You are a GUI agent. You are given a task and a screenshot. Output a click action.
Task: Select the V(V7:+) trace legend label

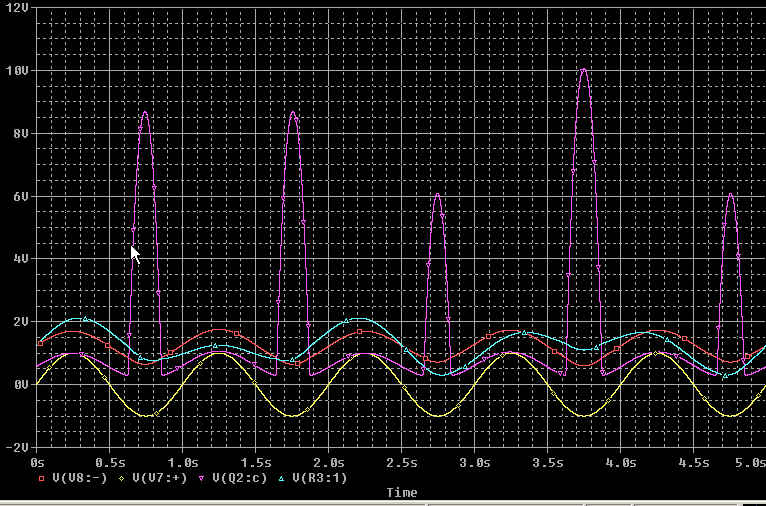click(159, 478)
